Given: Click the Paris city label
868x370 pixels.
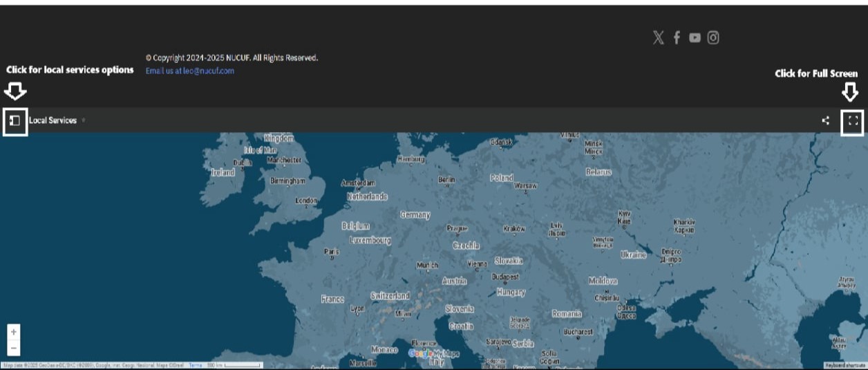Looking at the screenshot, I should [x=332, y=252].
